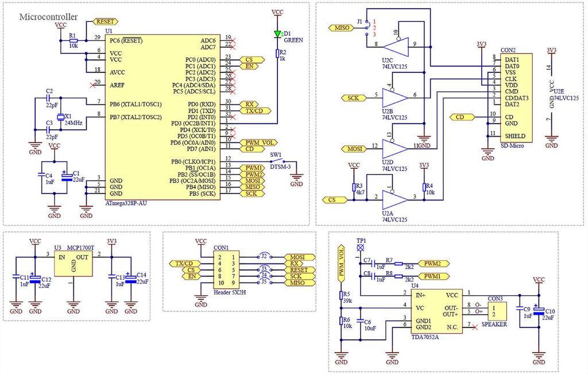The image size is (588, 375).
Task: Pick the C1 22uF polarized capacitor
Action: tap(67, 177)
